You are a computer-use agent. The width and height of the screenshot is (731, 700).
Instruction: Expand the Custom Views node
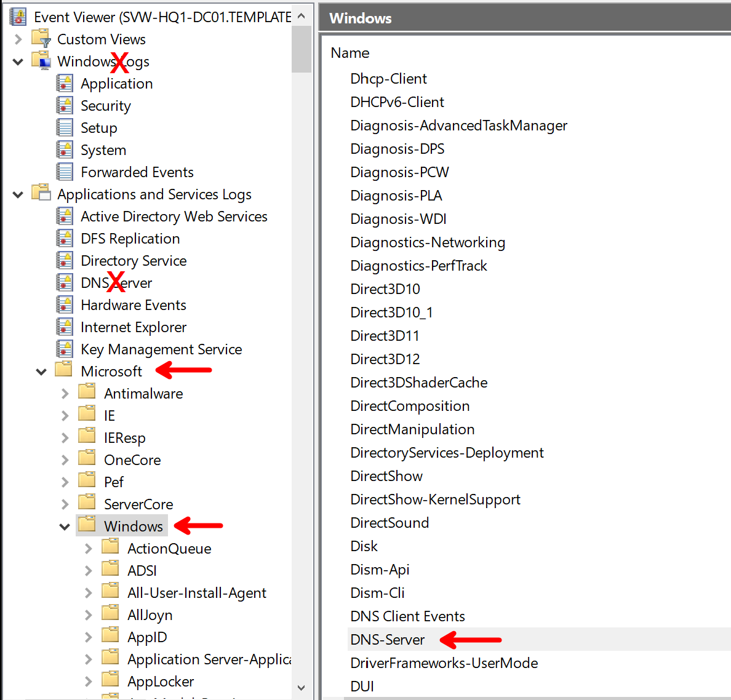tap(18, 39)
